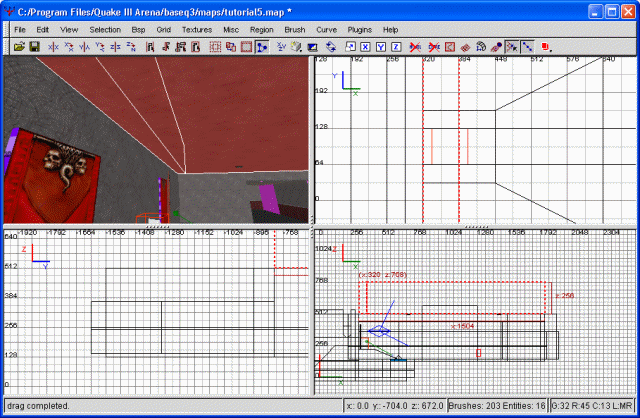This screenshot has width=640, height=418.
Task: Open the Curve menu
Action: [327, 30]
